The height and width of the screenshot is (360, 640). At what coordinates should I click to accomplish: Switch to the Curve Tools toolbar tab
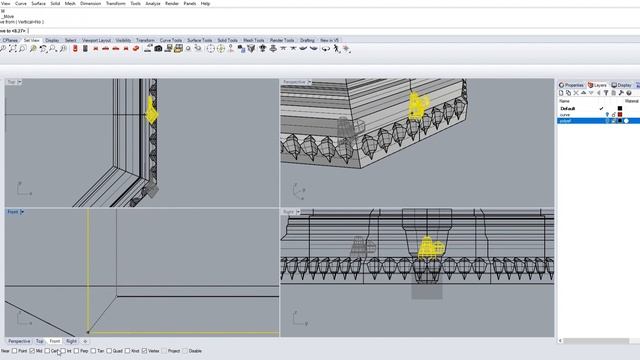(171, 40)
